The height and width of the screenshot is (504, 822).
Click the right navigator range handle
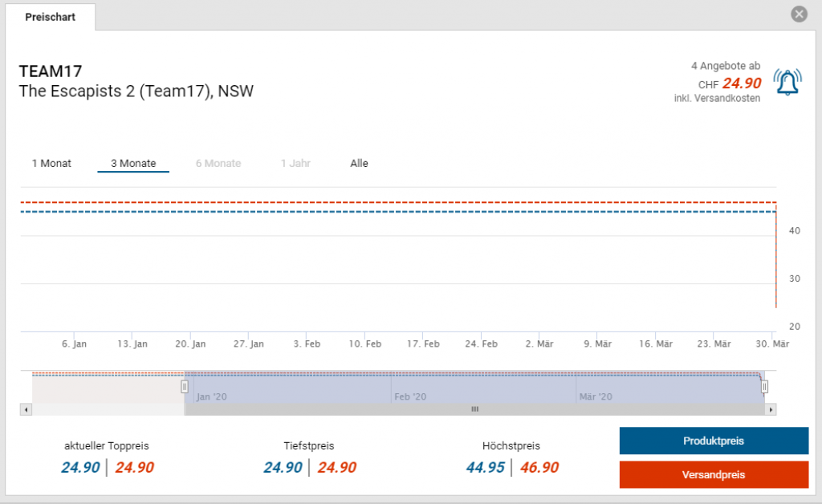pyautogui.click(x=764, y=387)
